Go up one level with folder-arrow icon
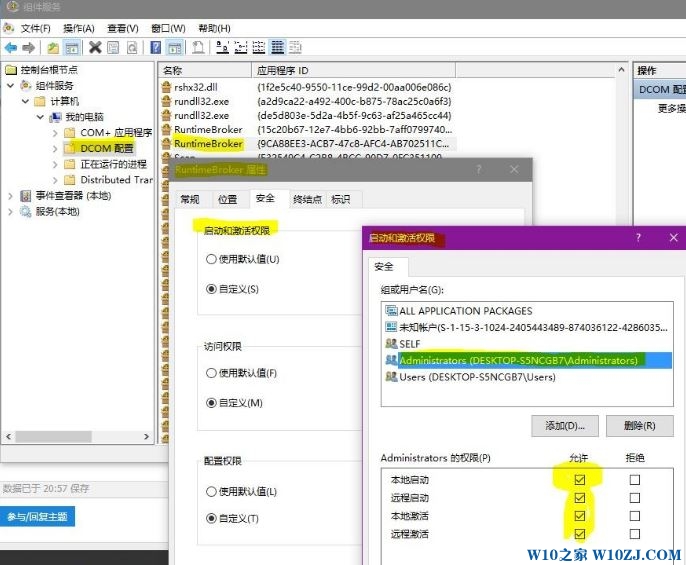The height and width of the screenshot is (565, 686). 53,47
